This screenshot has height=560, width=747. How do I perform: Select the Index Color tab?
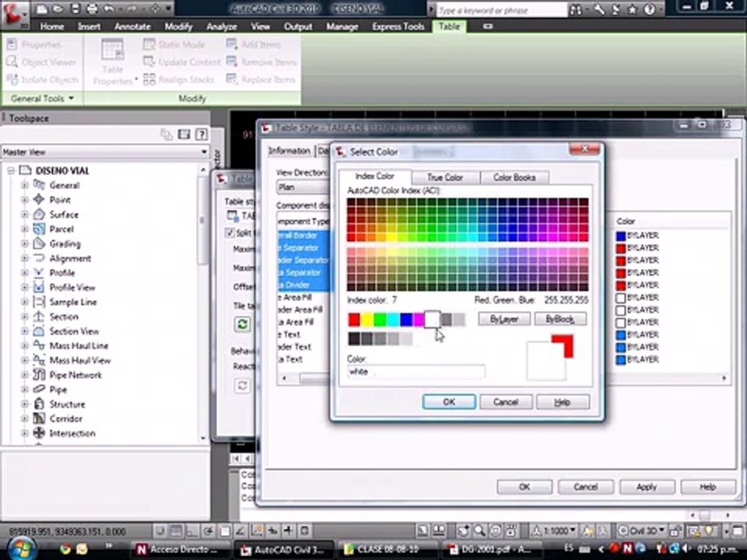tap(374, 177)
